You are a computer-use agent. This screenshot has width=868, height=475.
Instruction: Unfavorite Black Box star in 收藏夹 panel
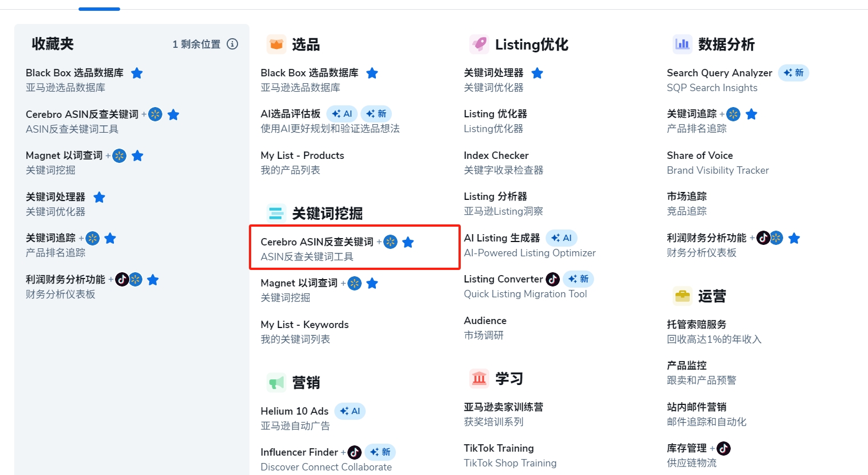click(x=137, y=73)
